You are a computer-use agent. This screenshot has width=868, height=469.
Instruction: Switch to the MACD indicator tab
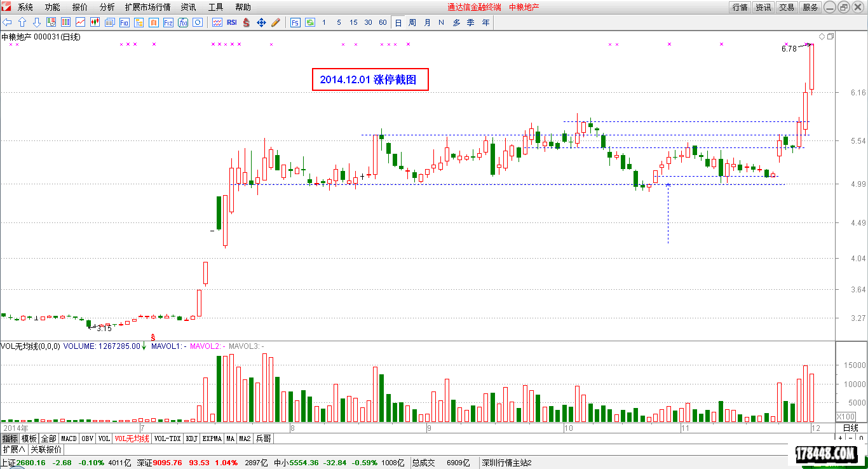pyautogui.click(x=69, y=438)
